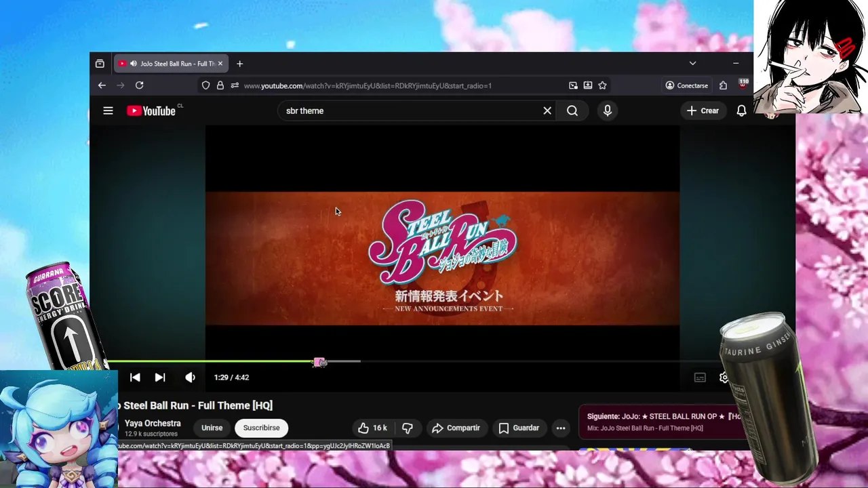Open the browser extensions puzzle icon
868x488 pixels.
click(723, 85)
